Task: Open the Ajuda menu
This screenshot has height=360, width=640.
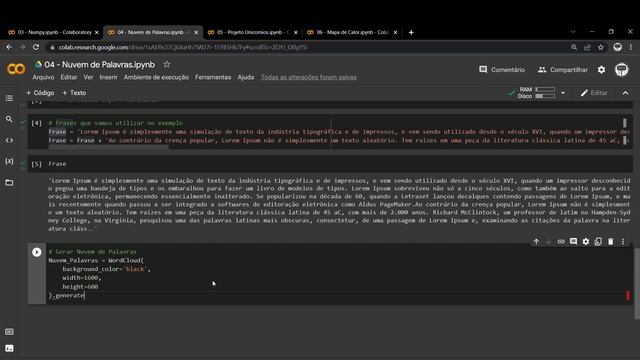Action: 246,77
